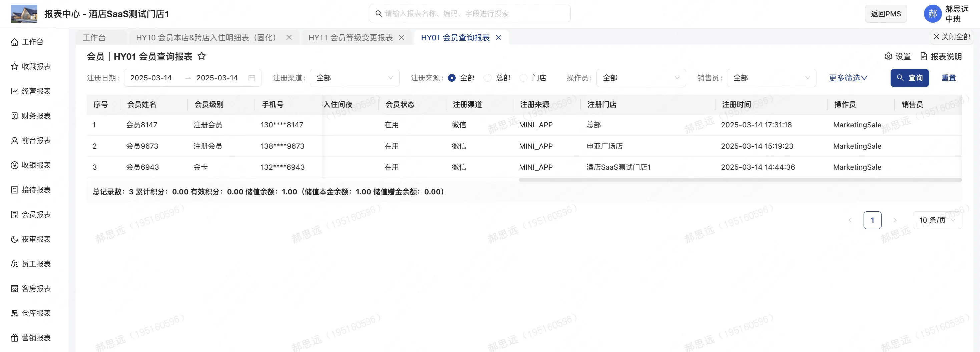Click 返回PMS button
The width and height of the screenshot is (980, 352).
pos(886,14)
